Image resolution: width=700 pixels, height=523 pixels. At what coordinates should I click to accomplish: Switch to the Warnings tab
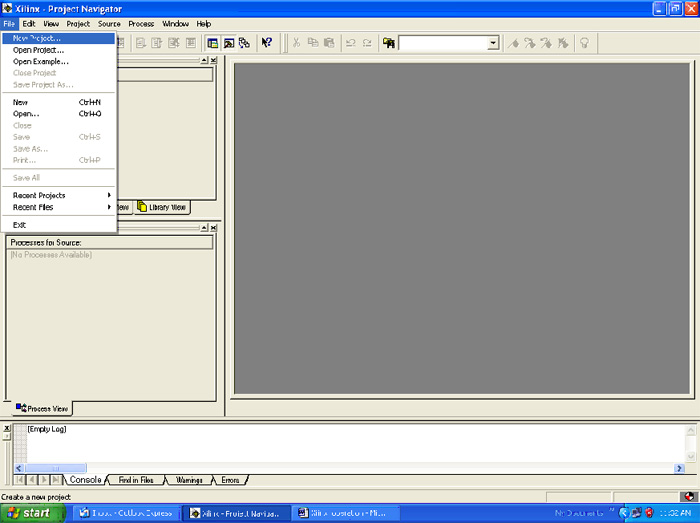(x=189, y=480)
